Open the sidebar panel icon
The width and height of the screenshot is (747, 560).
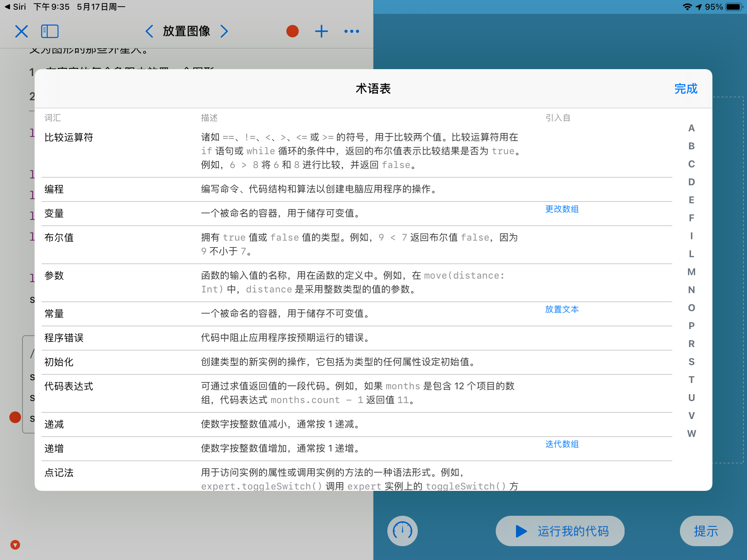(50, 31)
